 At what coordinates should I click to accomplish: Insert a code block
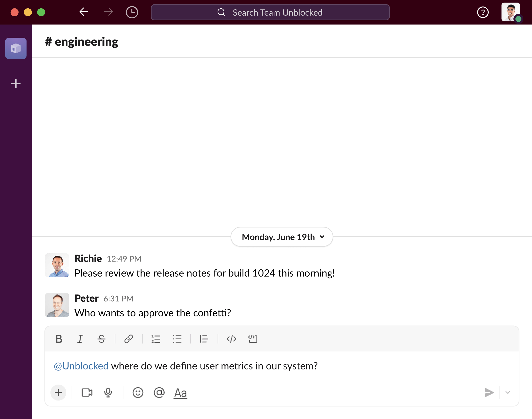coord(253,339)
